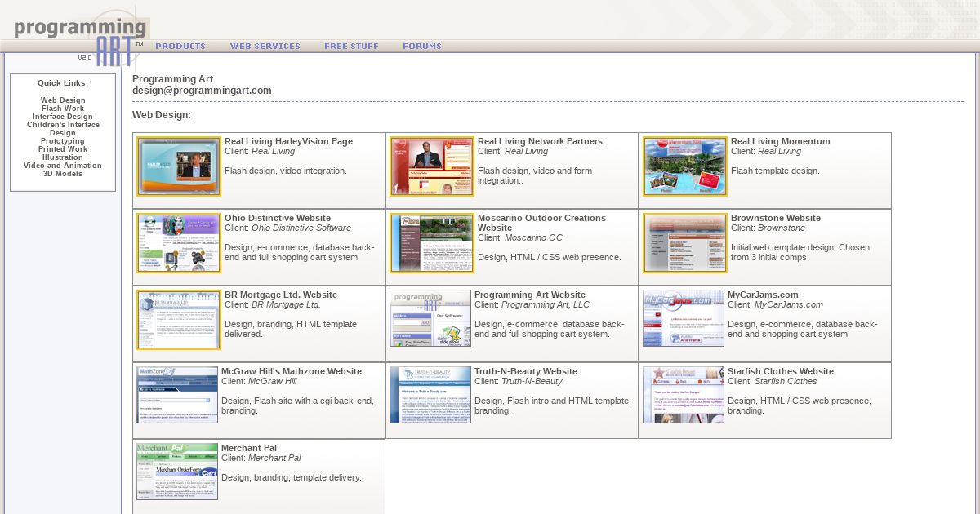980x514 pixels.
Task: Click Moscarino Outdoor Creations Website title
Action: [542, 223]
